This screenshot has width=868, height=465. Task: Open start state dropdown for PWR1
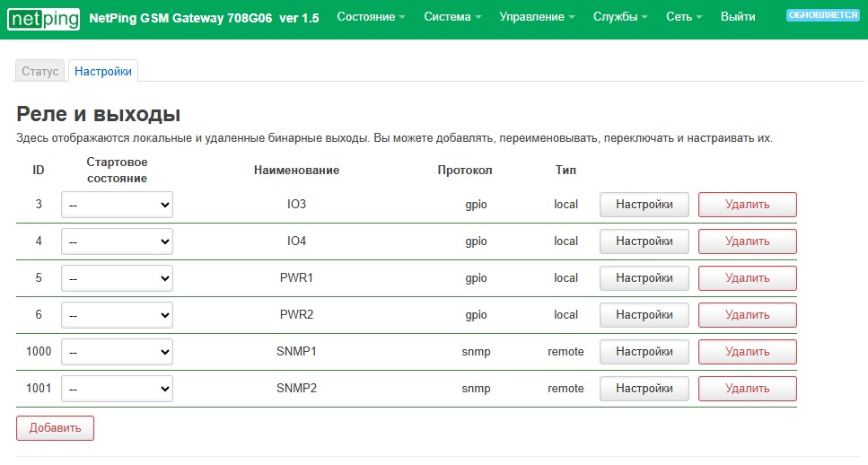pyautogui.click(x=117, y=278)
